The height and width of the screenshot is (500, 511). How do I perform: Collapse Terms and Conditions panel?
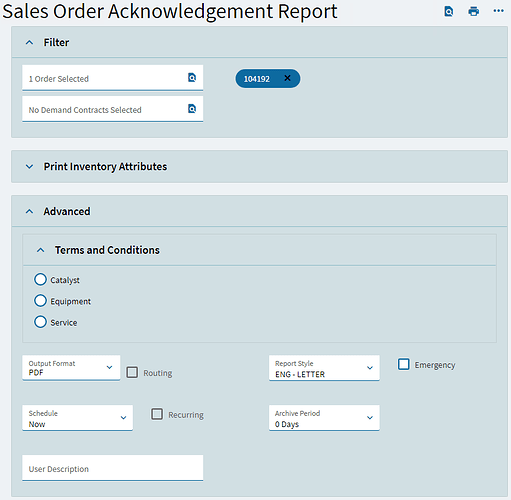coord(40,250)
